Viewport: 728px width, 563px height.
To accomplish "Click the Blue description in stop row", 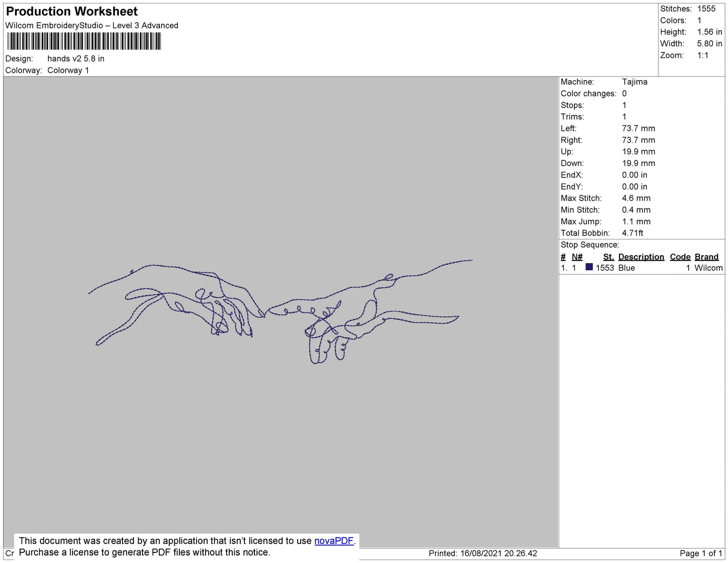I will tap(627, 268).
